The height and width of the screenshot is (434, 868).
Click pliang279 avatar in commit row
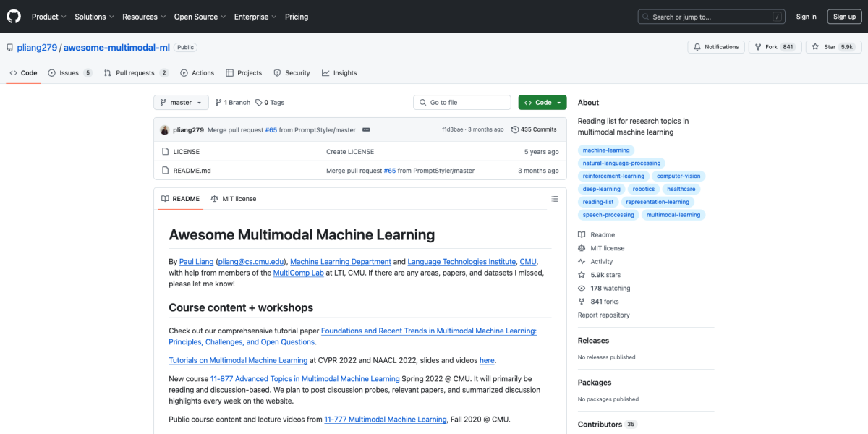tap(165, 130)
